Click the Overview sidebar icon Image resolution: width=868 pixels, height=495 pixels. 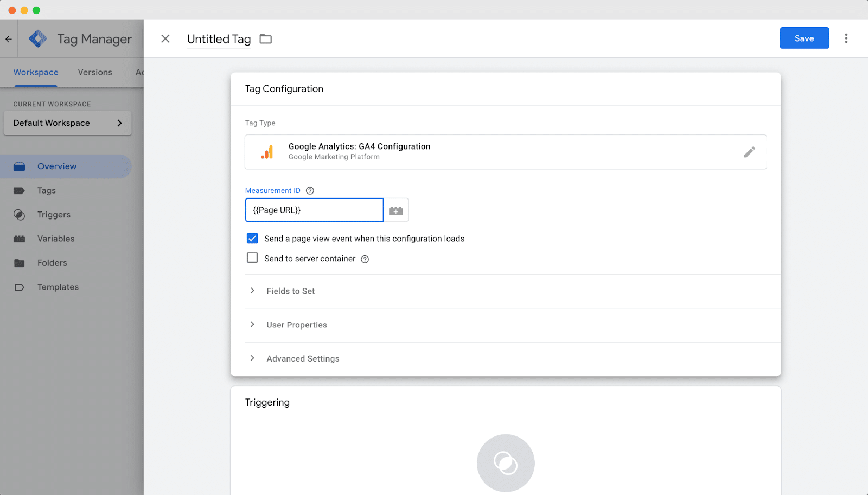(x=19, y=166)
